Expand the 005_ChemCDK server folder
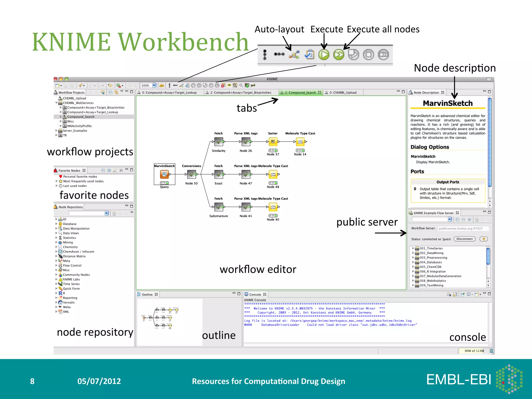Viewport: 532px width, 399px height. pos(413,267)
